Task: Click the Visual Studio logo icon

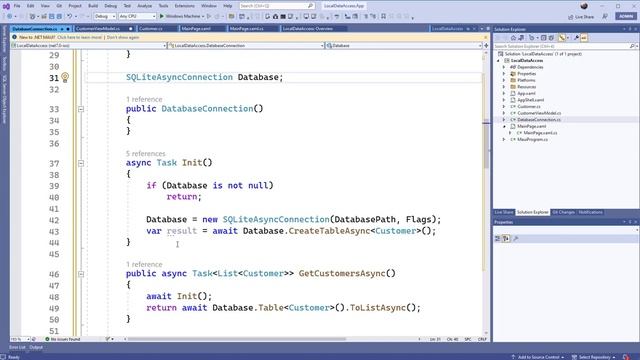Action: pyautogui.click(x=6, y=6)
